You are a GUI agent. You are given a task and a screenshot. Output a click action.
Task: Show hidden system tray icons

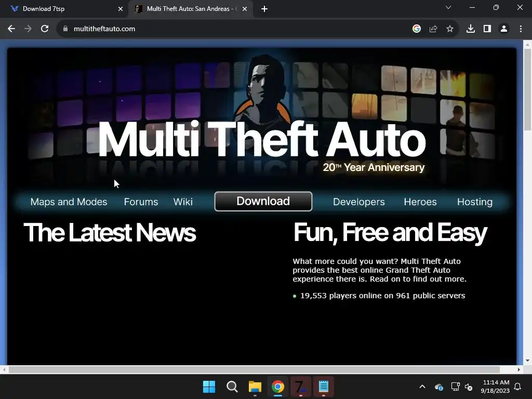(422, 387)
